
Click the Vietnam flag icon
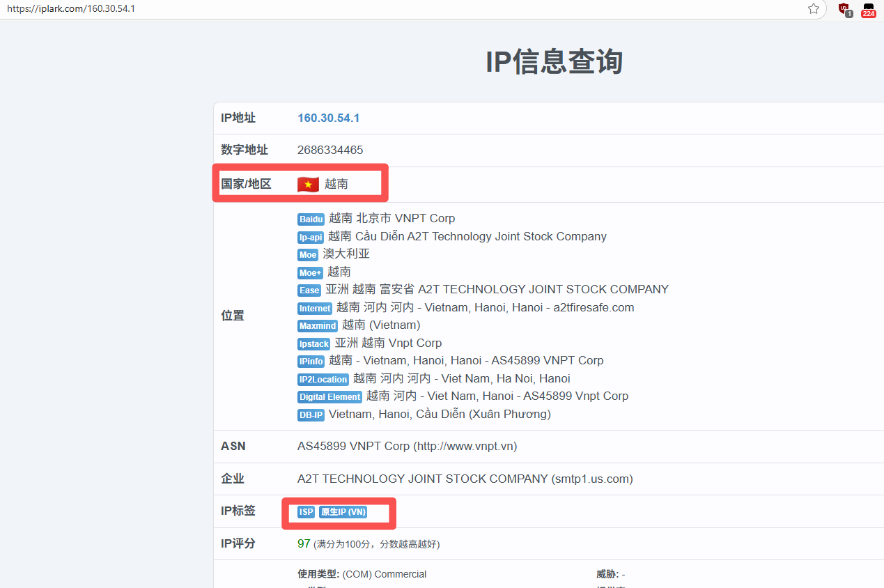click(x=308, y=185)
